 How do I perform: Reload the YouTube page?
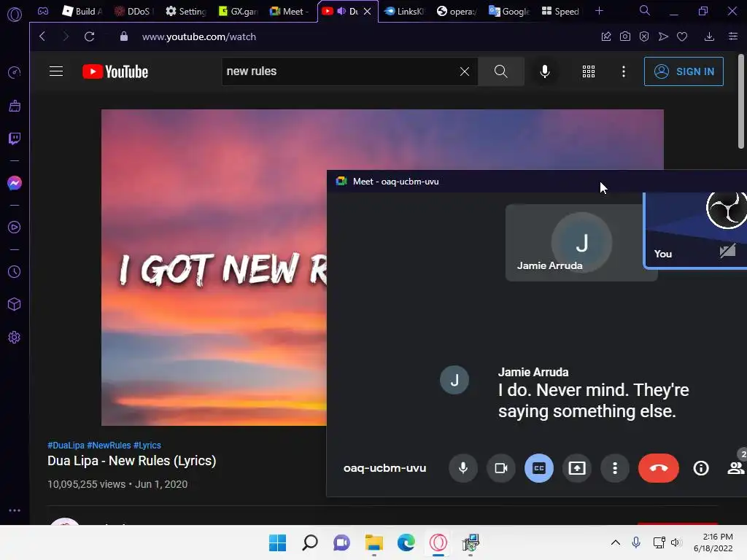(89, 36)
